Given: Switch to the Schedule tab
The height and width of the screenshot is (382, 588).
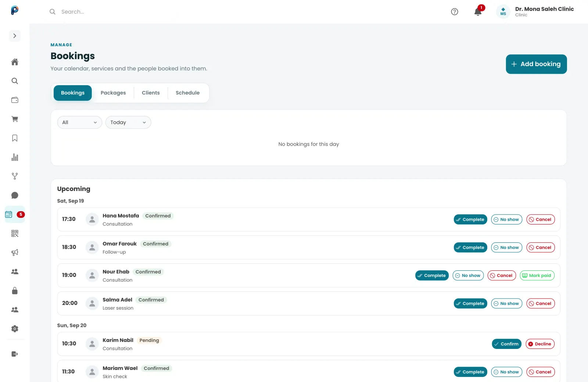Looking at the screenshot, I should point(188,93).
